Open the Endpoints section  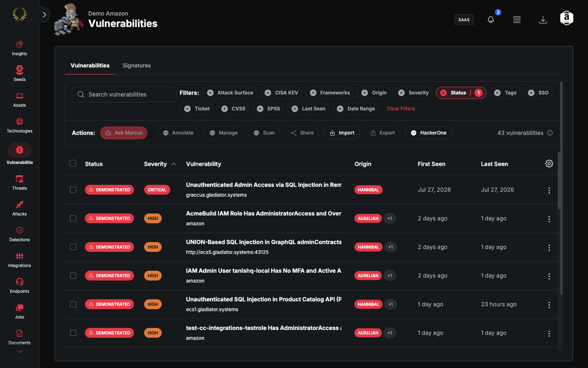[x=19, y=285]
